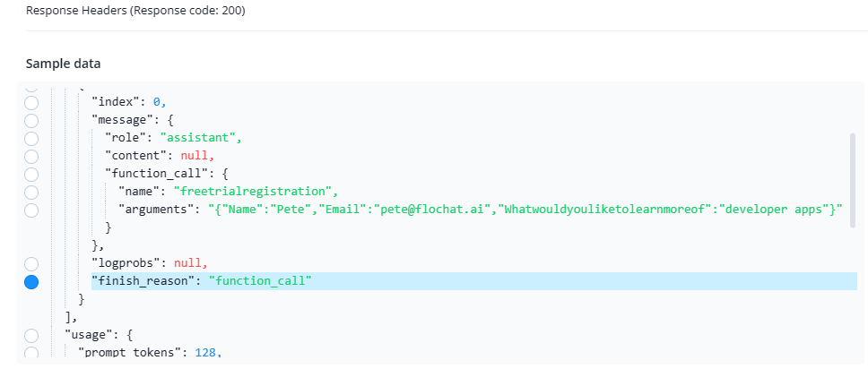Select the radio button next to "message"

tap(31, 120)
